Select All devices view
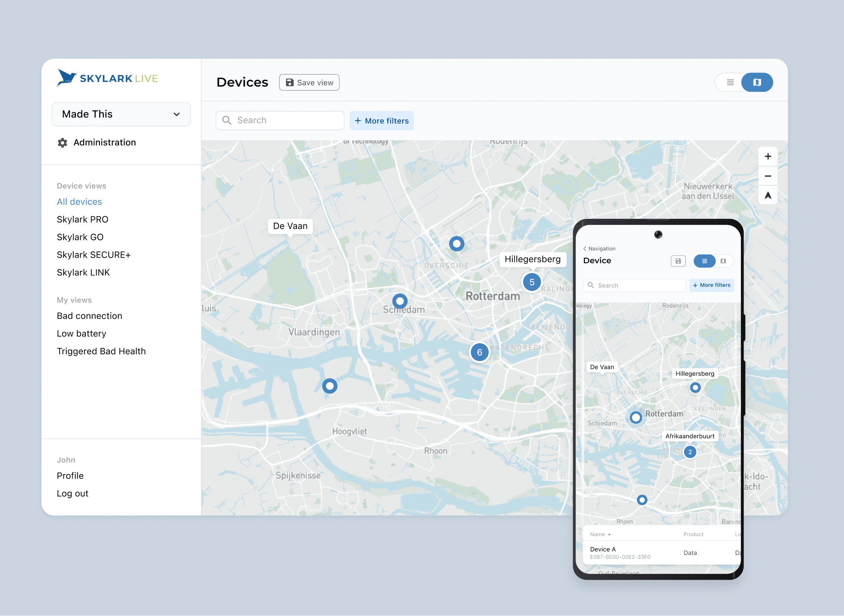Viewport: 844px width, 616px height. click(x=80, y=202)
